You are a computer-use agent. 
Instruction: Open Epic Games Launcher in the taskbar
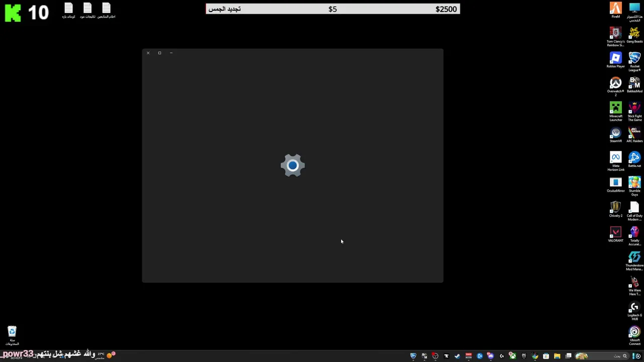(524, 356)
